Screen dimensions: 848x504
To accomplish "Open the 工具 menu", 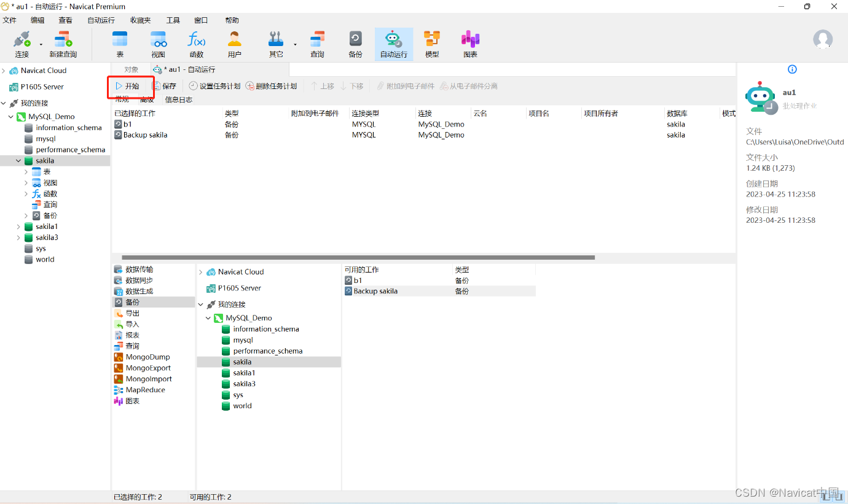I will click(x=173, y=20).
